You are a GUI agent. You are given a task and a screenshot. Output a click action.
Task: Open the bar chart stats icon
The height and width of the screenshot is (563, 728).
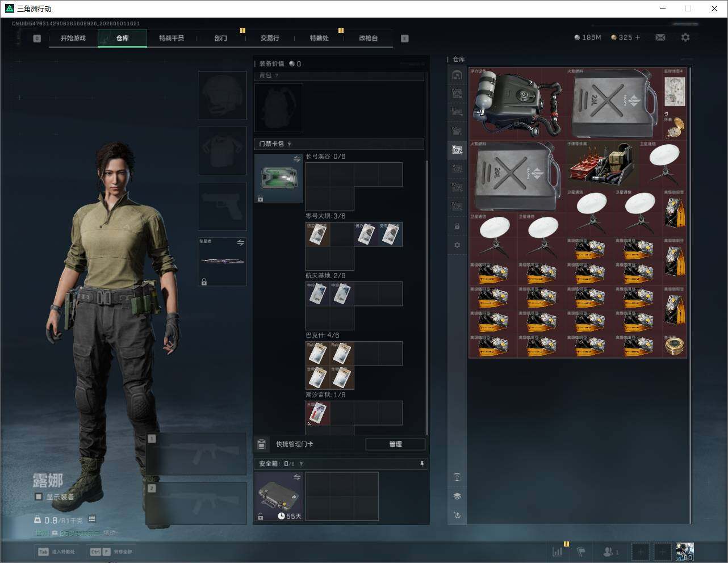(558, 551)
